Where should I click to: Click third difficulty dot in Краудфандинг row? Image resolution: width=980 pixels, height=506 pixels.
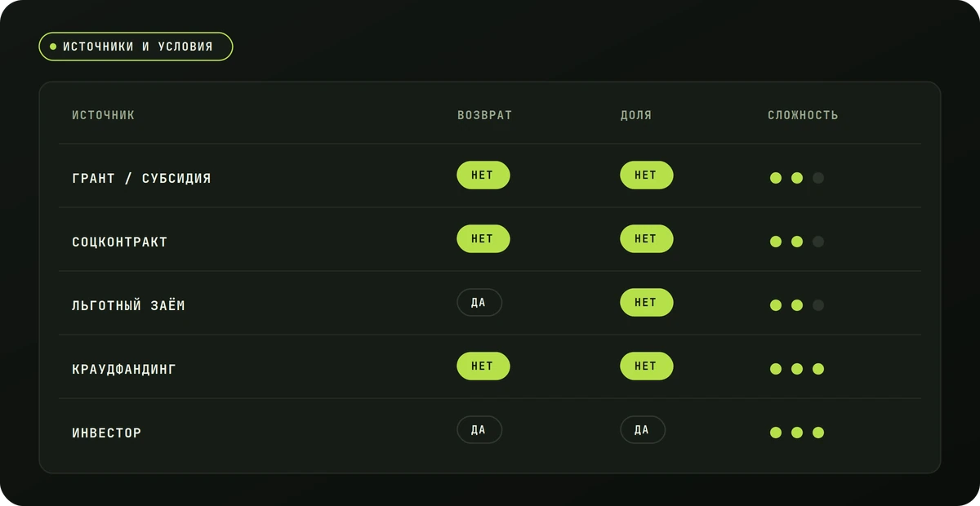[x=818, y=369]
